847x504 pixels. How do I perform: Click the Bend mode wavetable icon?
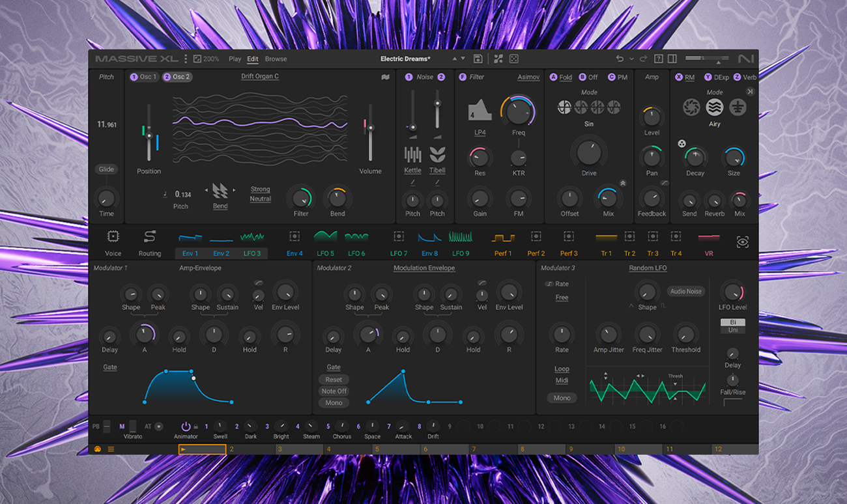[220, 190]
